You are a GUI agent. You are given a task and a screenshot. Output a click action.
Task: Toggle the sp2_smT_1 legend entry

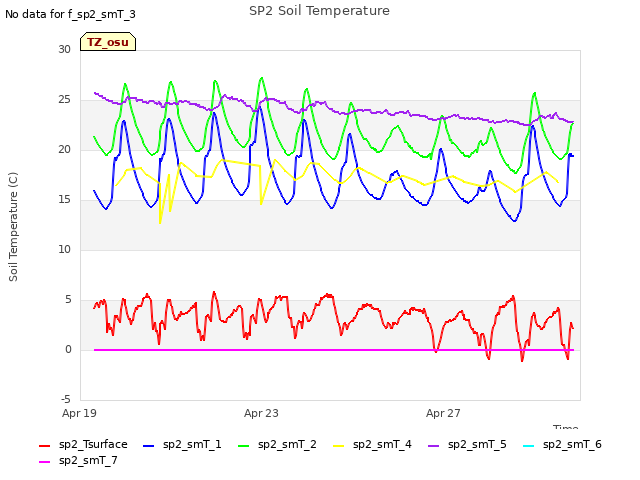[x=182, y=444]
